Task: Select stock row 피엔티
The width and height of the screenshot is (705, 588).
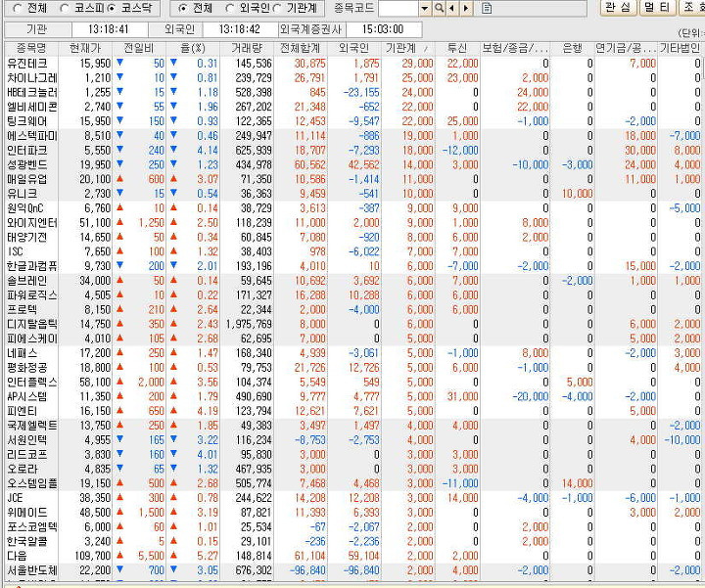Action: coord(352,411)
